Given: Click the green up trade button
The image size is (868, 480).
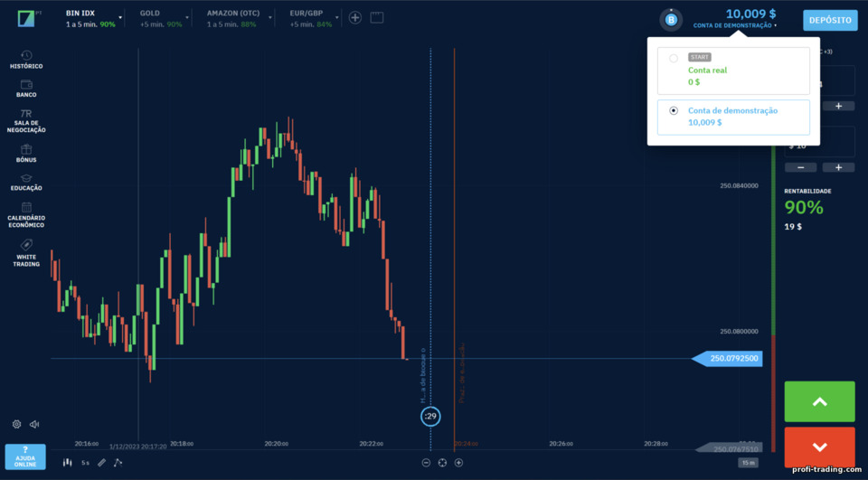Looking at the screenshot, I should pyautogui.click(x=819, y=402).
